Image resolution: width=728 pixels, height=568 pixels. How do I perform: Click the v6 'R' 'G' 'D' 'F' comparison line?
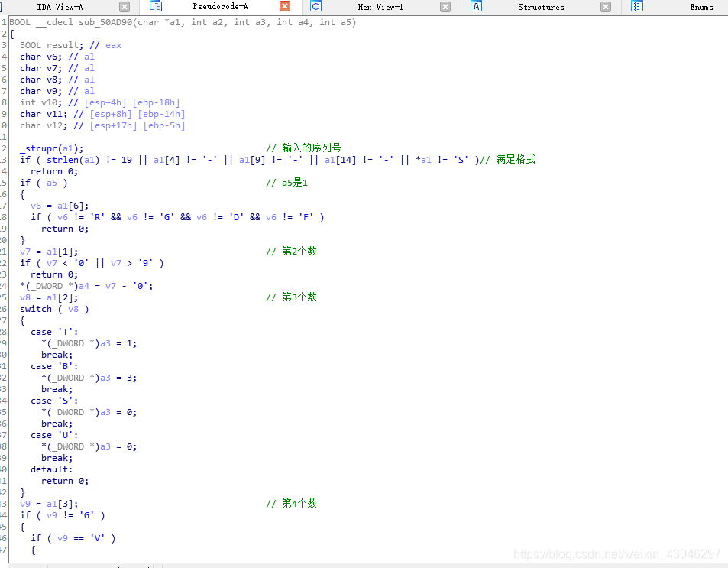tap(177, 217)
